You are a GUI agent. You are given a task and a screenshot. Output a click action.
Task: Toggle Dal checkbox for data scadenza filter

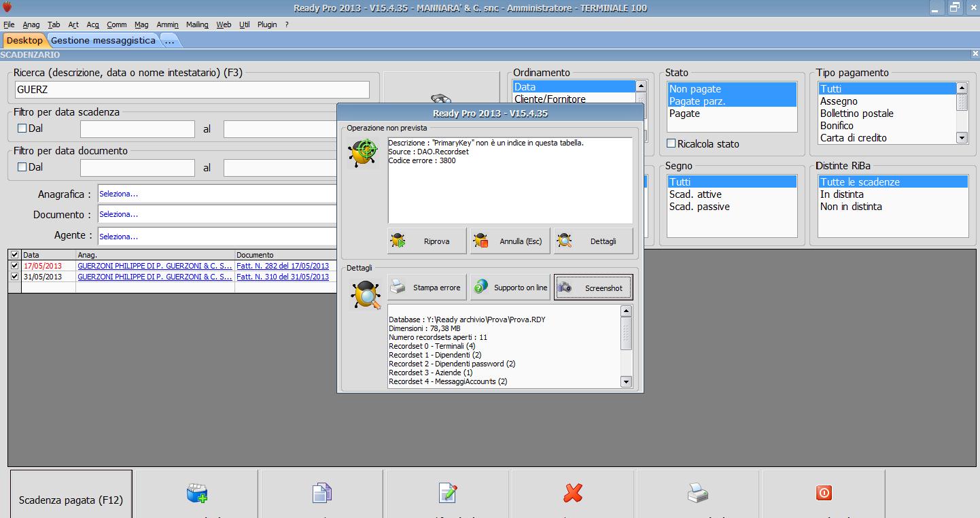pos(22,128)
